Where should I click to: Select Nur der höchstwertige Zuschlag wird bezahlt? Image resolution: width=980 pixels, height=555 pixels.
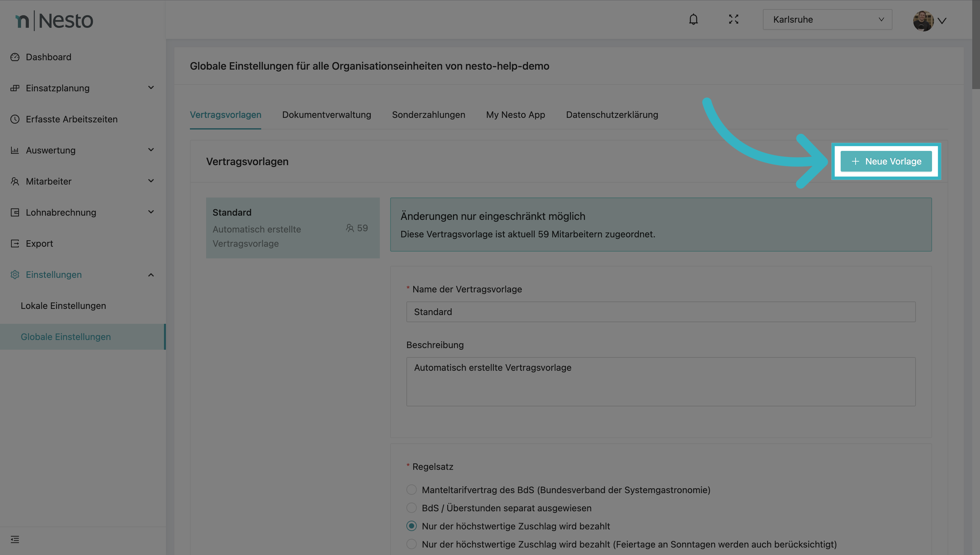[411, 526]
